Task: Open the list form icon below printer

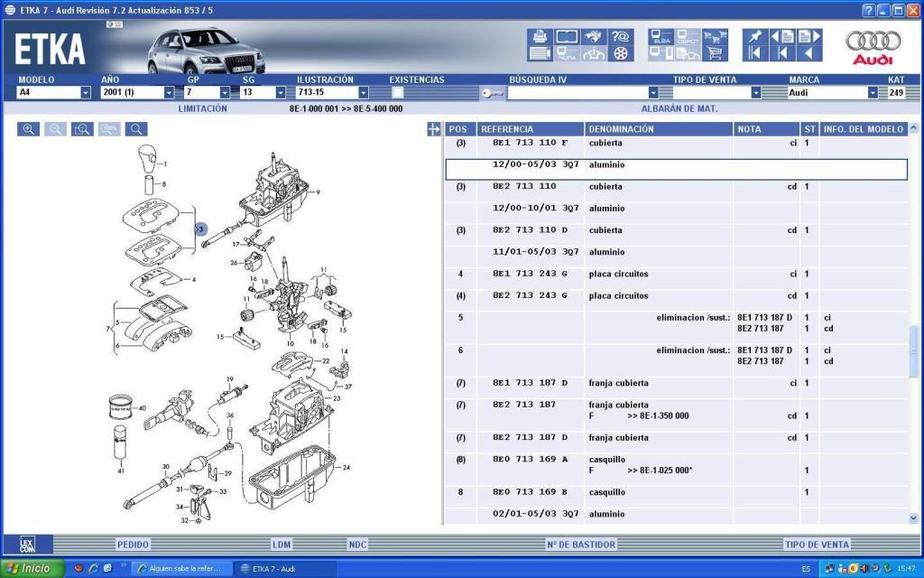Action: [540, 53]
